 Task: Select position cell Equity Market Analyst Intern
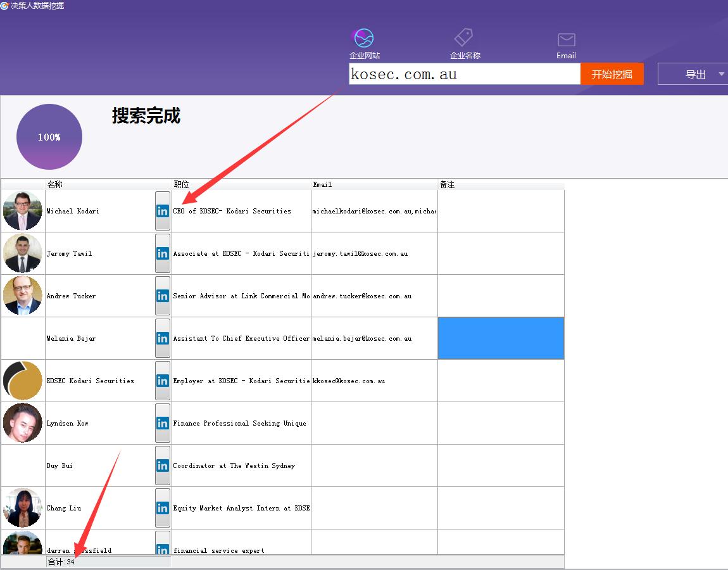click(241, 508)
